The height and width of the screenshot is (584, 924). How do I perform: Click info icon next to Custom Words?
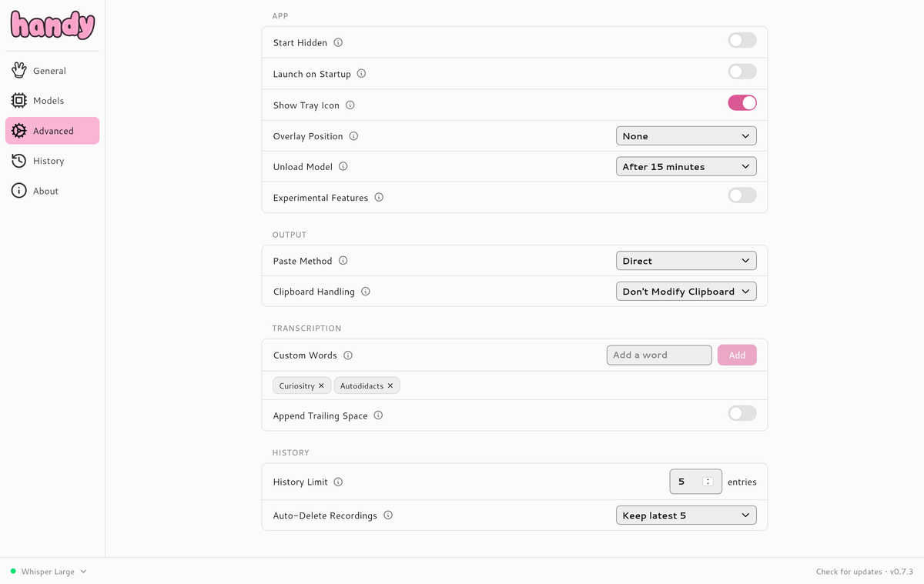348,355
